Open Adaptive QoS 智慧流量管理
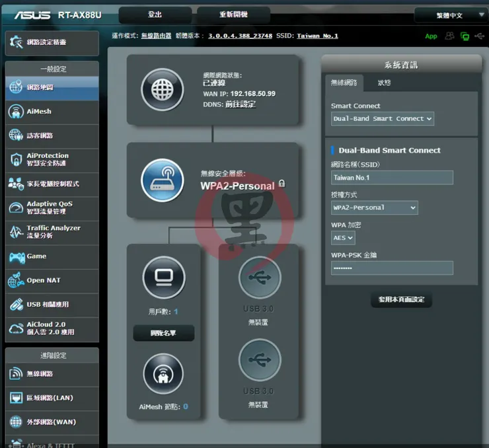Viewport: 489px width, 448px height. [52, 208]
